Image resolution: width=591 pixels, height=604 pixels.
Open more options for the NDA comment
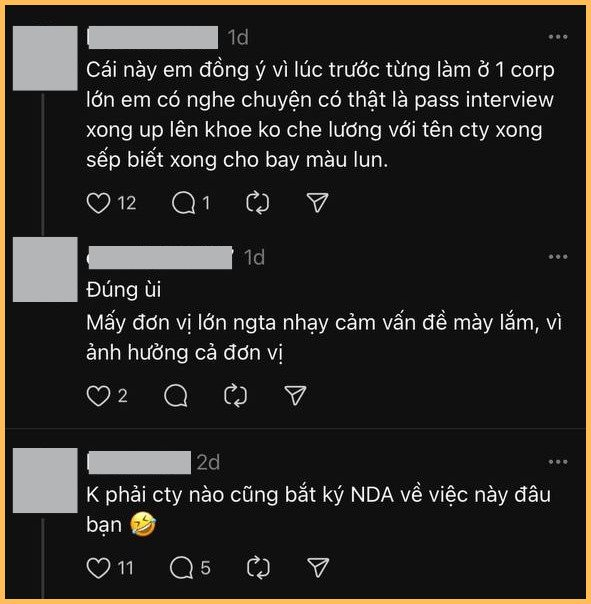[x=558, y=462]
